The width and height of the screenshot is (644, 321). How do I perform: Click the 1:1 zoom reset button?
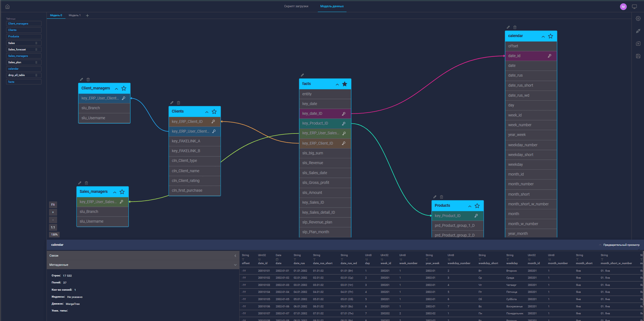click(53, 227)
